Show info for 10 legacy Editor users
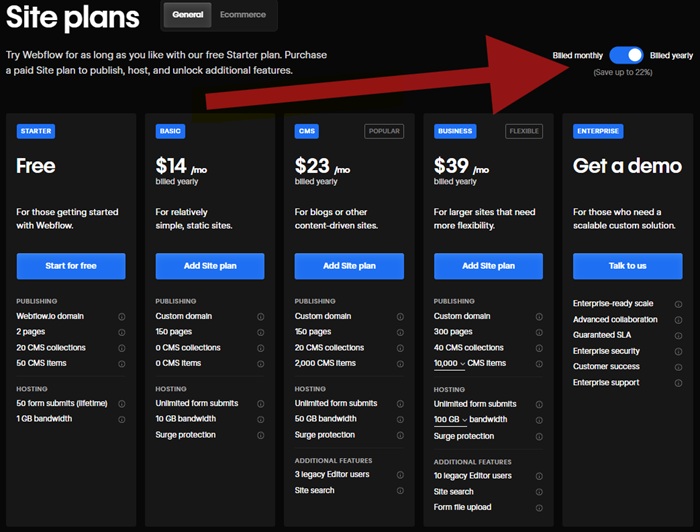Screen dimensions: 700x532 tap(539, 476)
